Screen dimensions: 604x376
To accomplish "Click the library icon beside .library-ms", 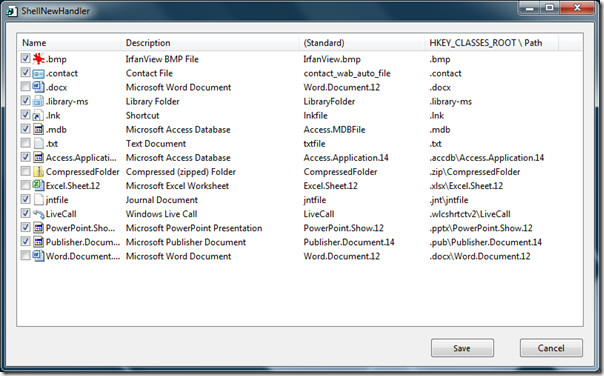I will click(x=38, y=101).
